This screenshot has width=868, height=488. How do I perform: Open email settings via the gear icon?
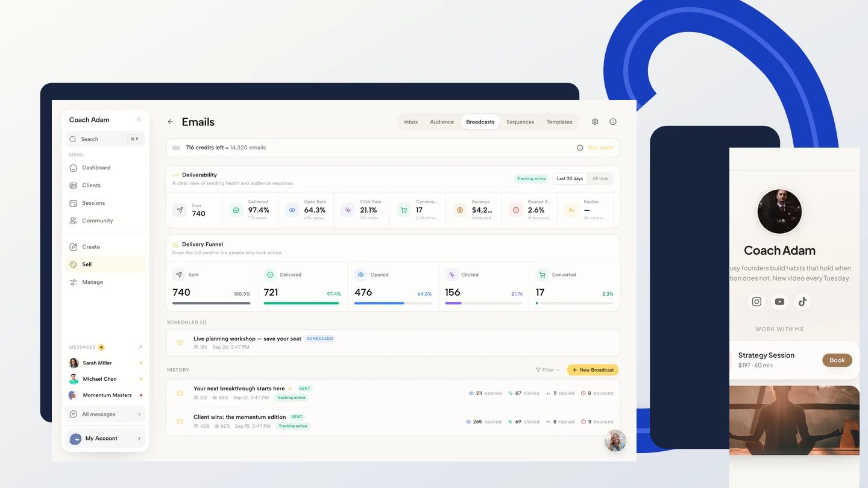click(595, 122)
